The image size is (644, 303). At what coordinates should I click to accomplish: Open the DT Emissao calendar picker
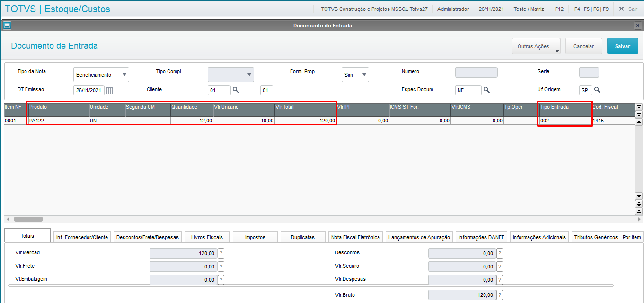coord(109,90)
